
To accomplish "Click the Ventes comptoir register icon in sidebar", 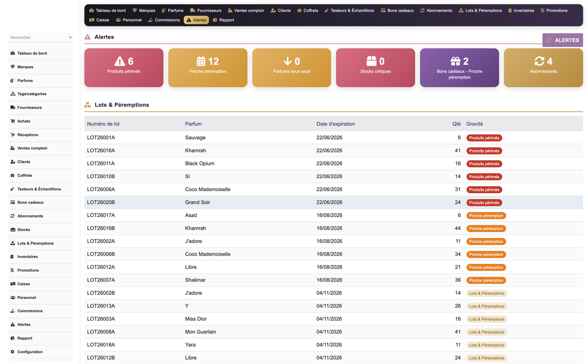I will click(13, 148).
